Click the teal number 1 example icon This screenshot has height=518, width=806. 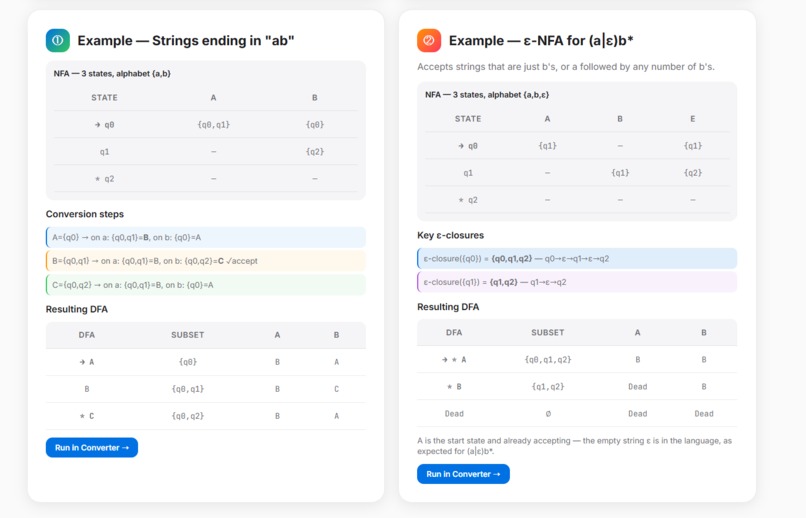58,41
